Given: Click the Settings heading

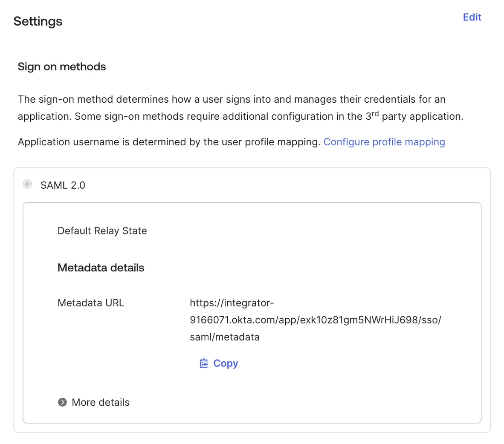Looking at the screenshot, I should click(38, 22).
